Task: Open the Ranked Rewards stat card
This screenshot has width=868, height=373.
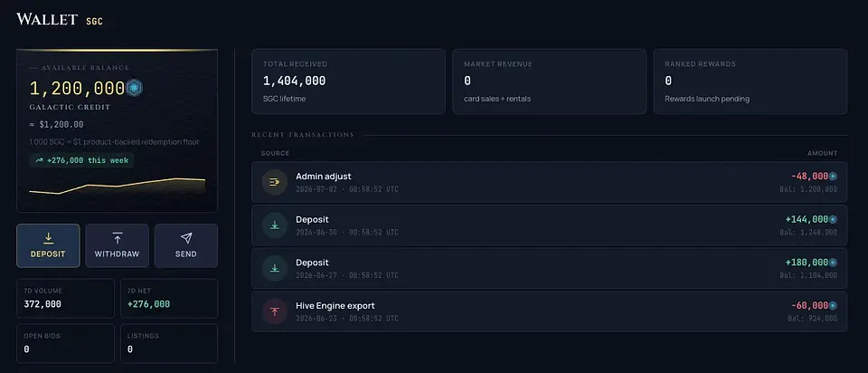Action: tap(750, 81)
